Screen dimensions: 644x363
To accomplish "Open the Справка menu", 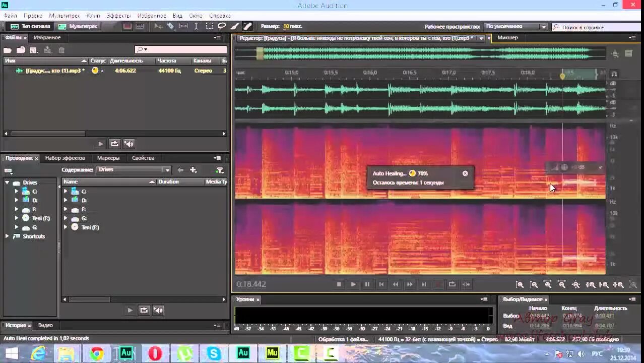I will 220,16.
